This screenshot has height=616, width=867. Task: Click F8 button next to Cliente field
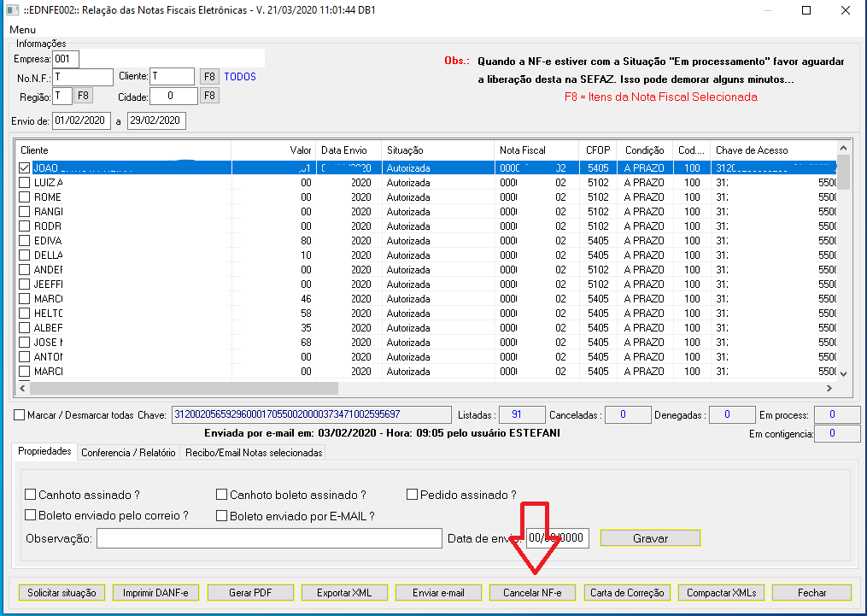pos(209,77)
